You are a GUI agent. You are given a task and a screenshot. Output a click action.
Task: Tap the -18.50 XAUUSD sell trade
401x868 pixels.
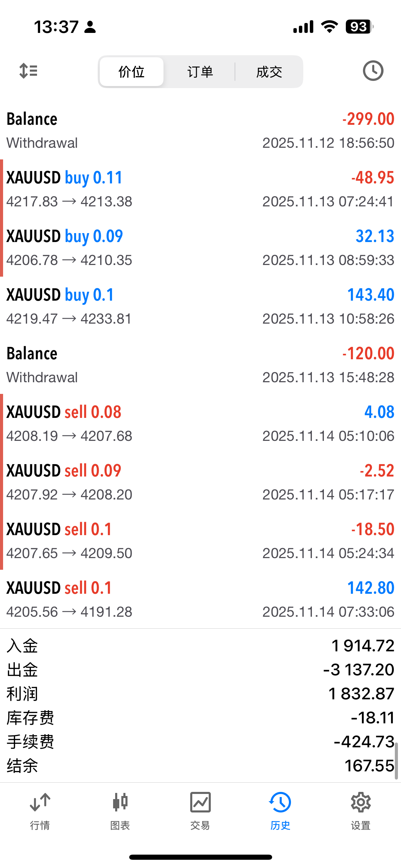click(x=200, y=541)
